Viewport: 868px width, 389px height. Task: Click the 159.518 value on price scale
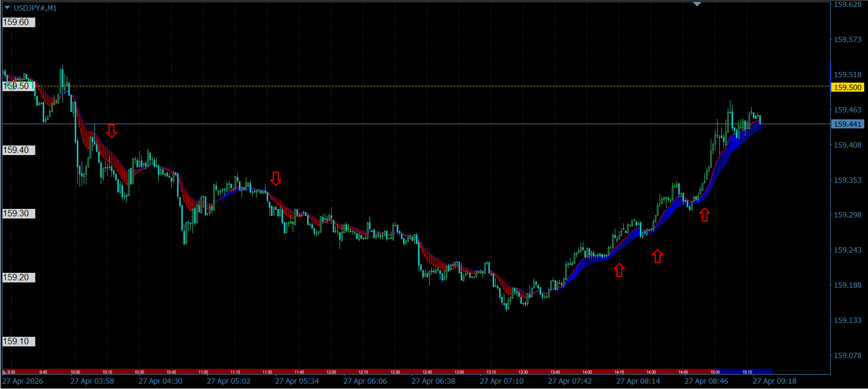(x=848, y=75)
